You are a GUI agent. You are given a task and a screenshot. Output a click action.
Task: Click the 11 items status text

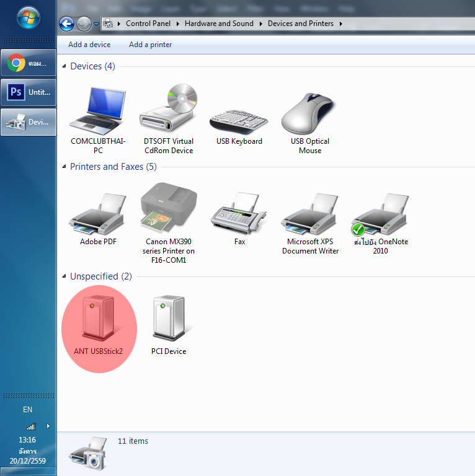pos(133,441)
